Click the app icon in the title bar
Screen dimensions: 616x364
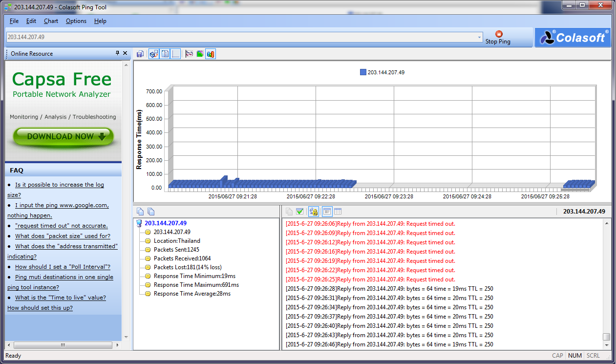8,7
